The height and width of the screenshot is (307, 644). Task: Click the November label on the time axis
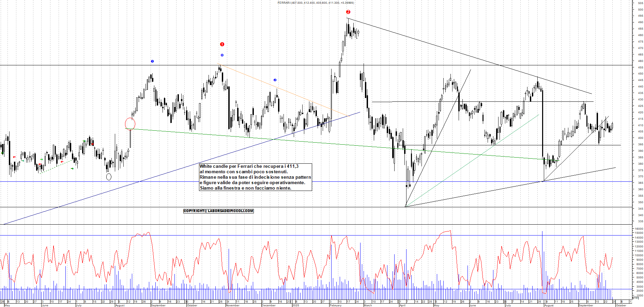tap(232, 305)
